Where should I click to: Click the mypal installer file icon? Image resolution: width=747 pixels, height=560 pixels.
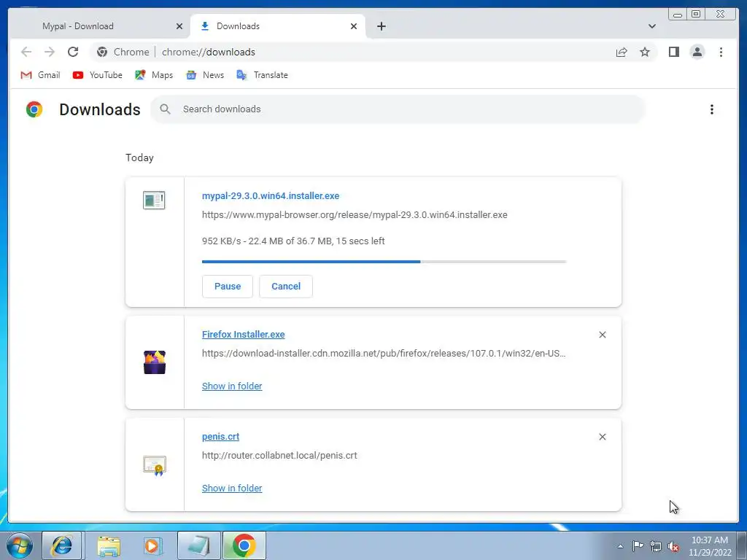154,200
